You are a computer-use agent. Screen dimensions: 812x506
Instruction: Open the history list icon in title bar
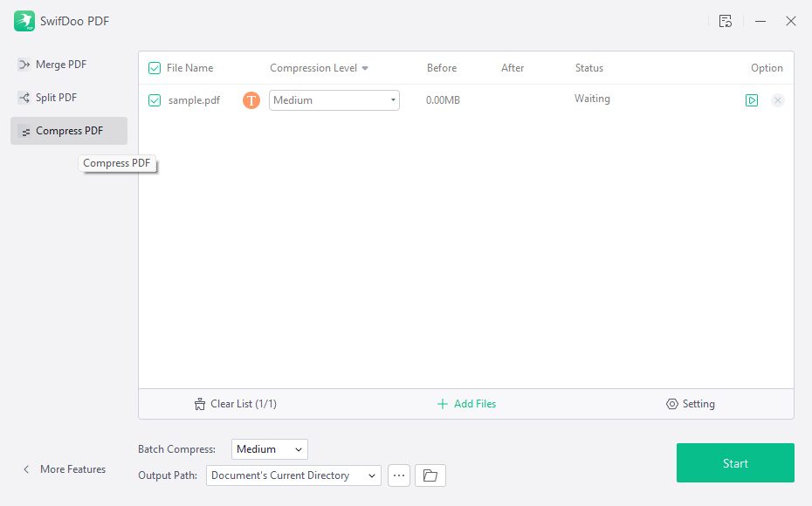725,21
